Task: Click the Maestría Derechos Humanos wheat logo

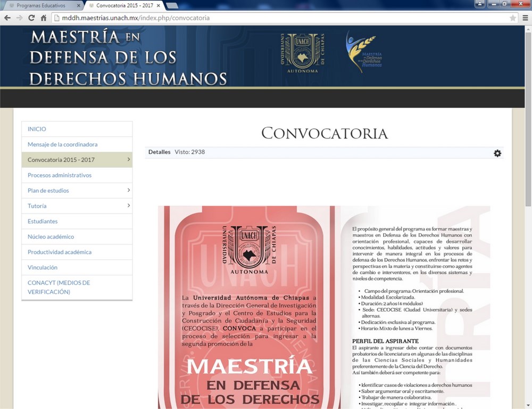Action: click(364, 51)
